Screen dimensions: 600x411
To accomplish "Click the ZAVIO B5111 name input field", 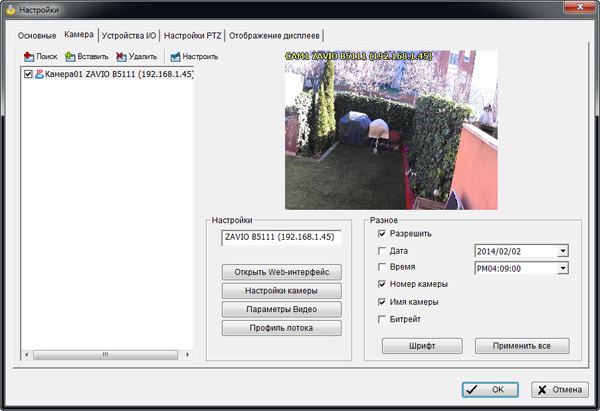I will [x=280, y=238].
